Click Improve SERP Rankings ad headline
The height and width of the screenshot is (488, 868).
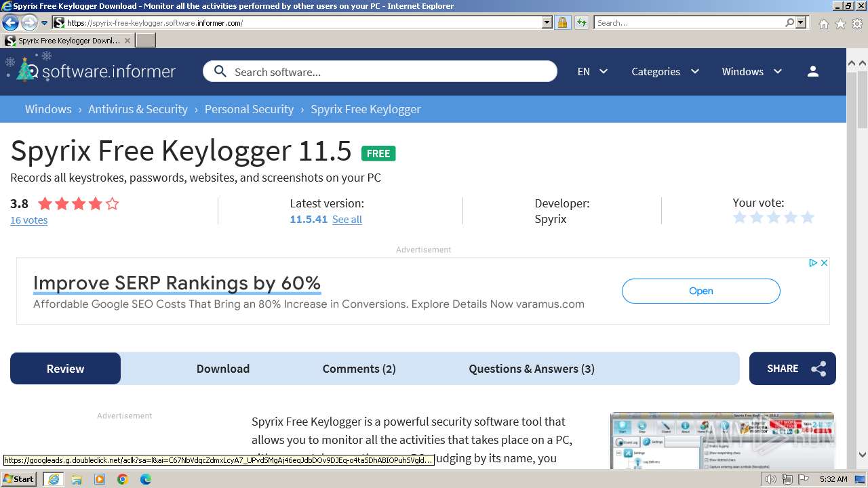[177, 283]
